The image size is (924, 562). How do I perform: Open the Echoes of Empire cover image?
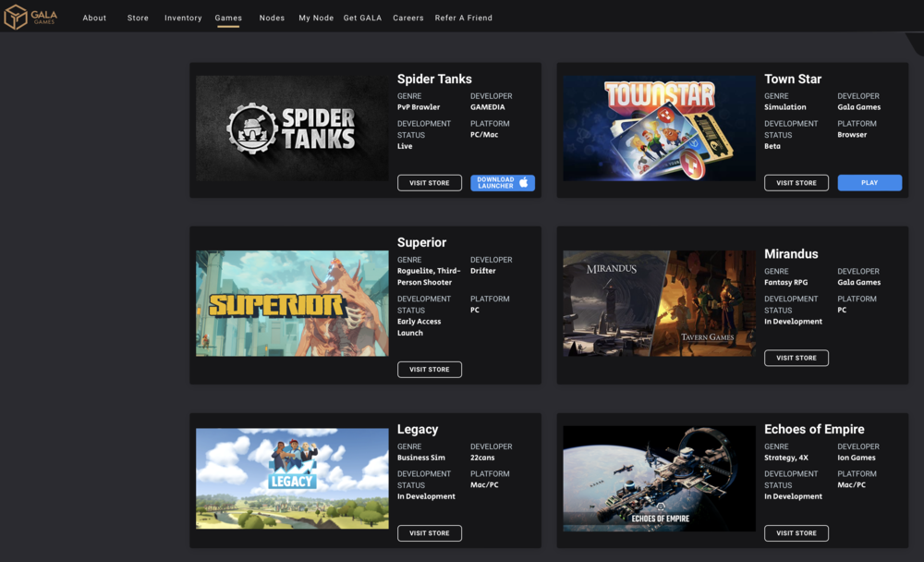(x=660, y=478)
